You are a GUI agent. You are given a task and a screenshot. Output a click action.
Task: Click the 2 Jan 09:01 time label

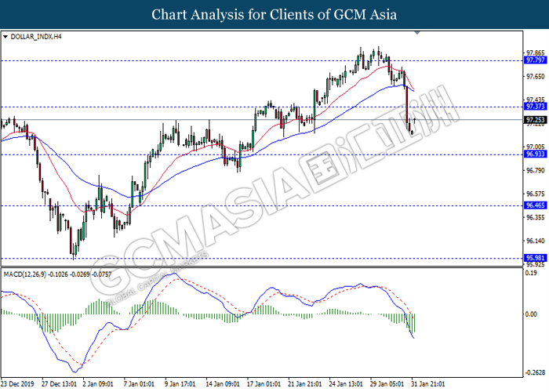(x=98, y=384)
